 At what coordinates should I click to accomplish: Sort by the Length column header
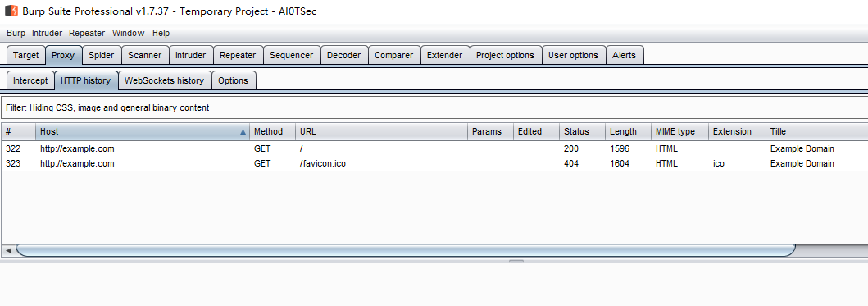pyautogui.click(x=629, y=131)
